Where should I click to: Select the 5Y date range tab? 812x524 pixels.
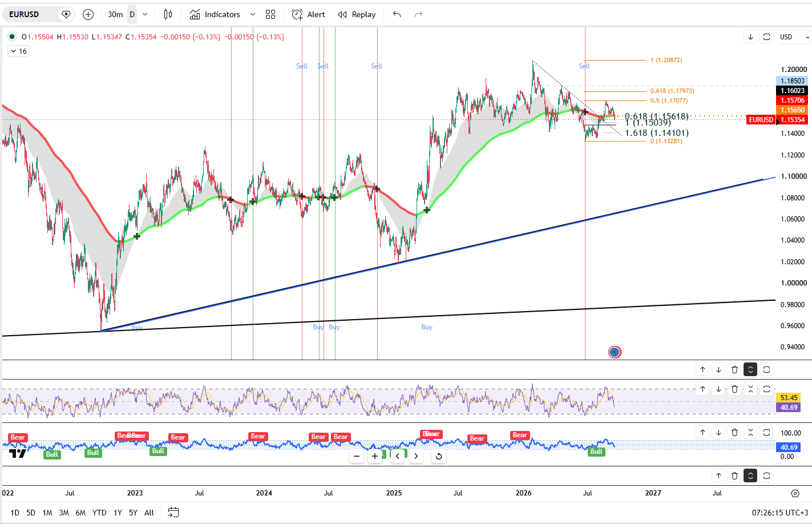pyautogui.click(x=133, y=513)
